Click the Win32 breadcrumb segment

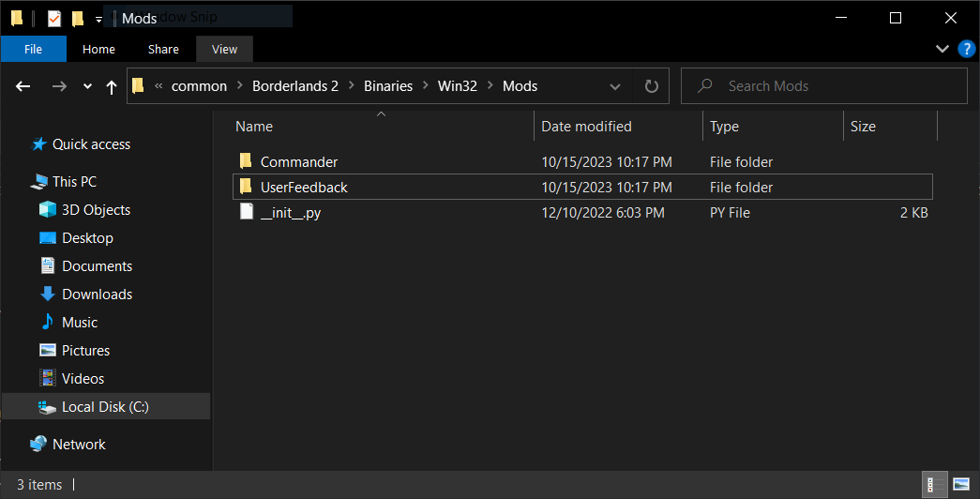point(457,86)
